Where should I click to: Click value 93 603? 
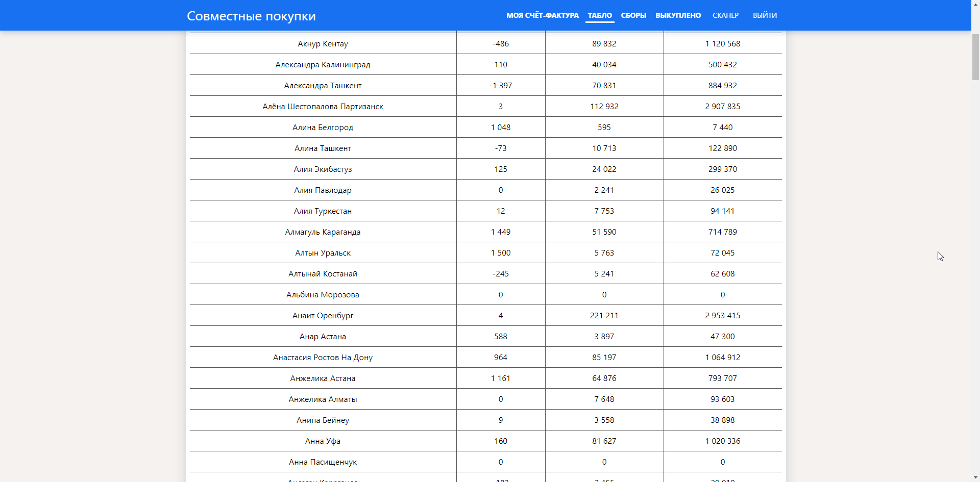[723, 399]
